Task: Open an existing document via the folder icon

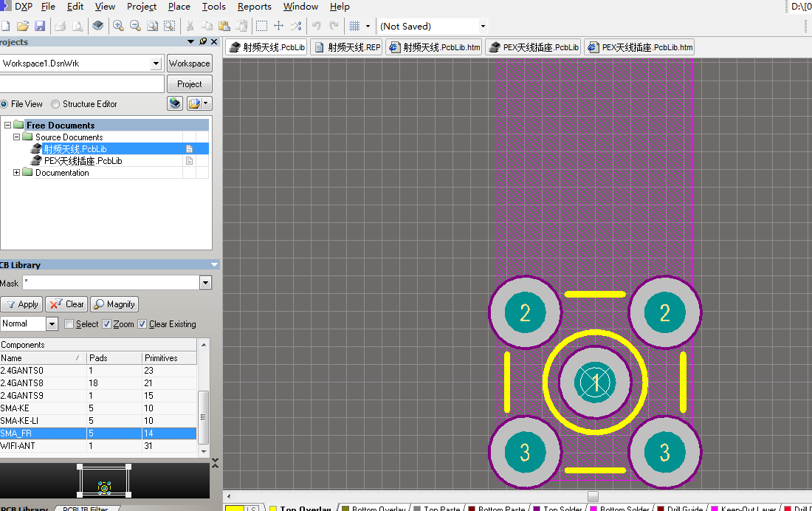Action: 22,26
